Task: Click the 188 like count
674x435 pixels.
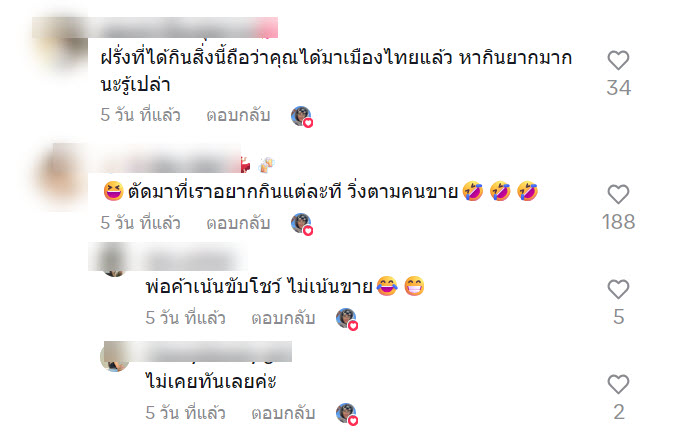Action: [618, 222]
